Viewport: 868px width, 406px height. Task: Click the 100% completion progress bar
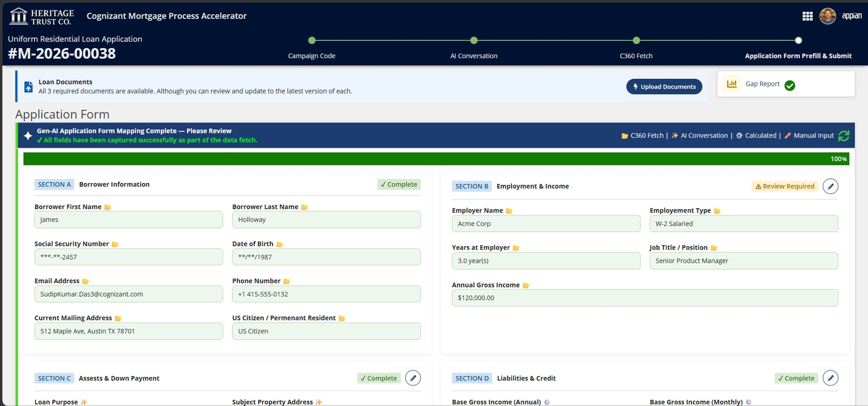436,159
